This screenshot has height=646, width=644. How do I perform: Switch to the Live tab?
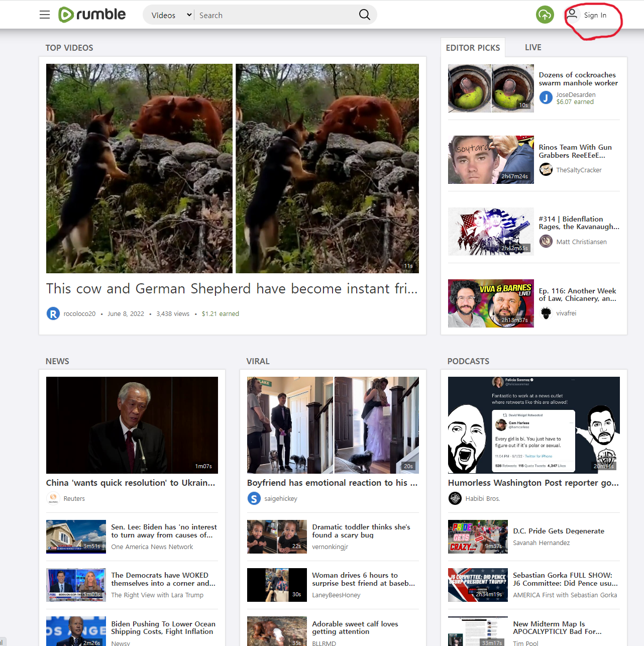pos(533,47)
